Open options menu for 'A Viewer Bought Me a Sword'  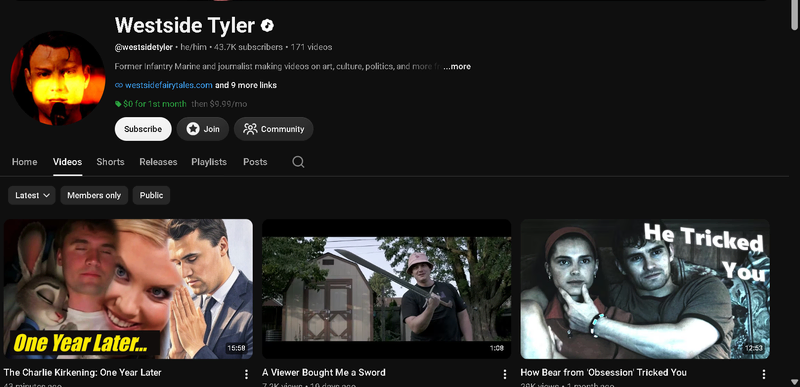click(505, 375)
